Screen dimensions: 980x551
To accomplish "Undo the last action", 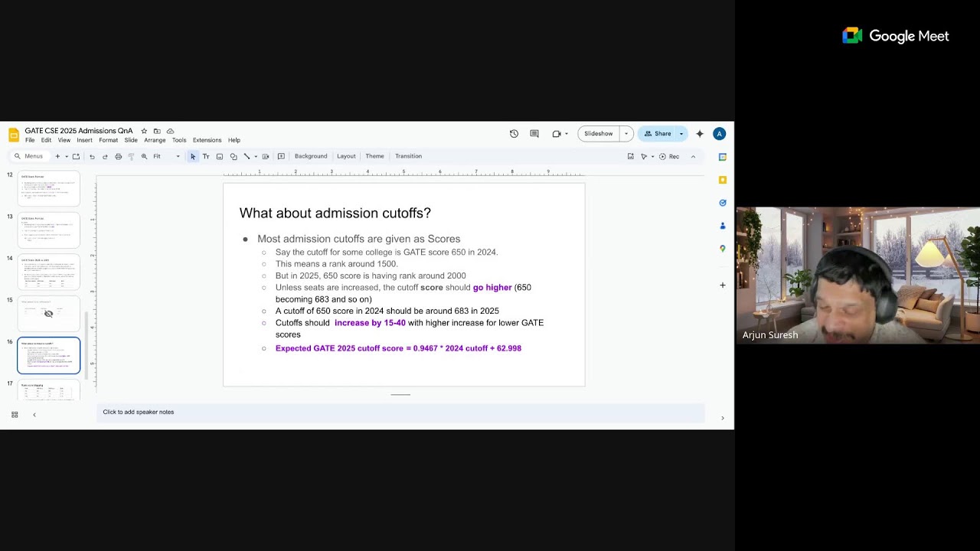I will coord(92,156).
